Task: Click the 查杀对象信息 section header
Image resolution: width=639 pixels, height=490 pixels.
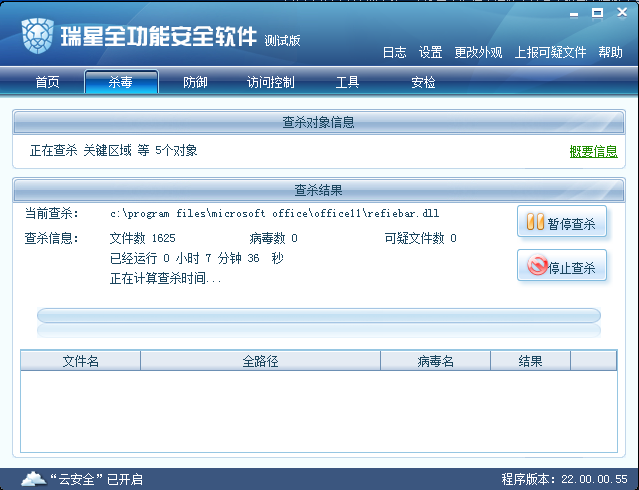Action: (319, 122)
